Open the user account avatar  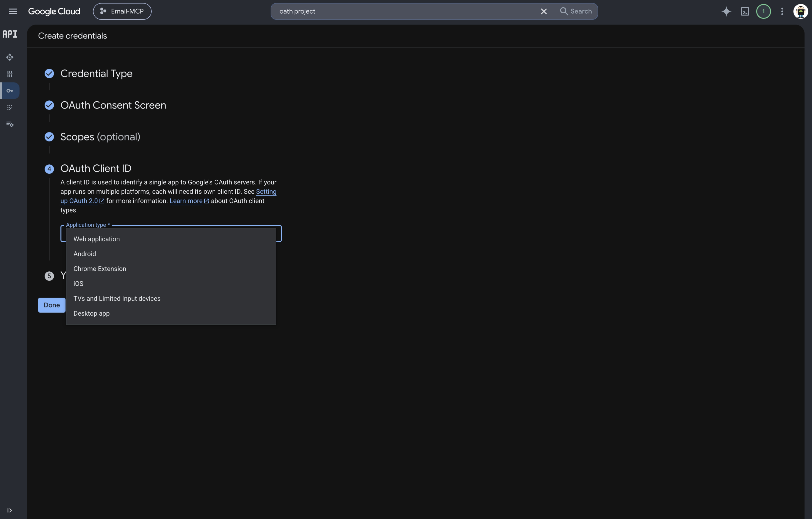click(800, 11)
